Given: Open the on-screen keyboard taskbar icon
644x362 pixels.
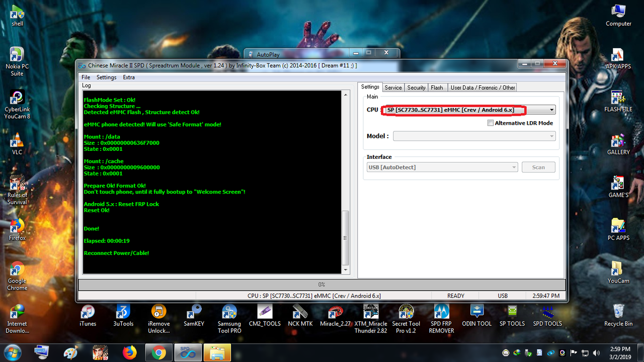Looking at the screenshot, I should pos(41,353).
